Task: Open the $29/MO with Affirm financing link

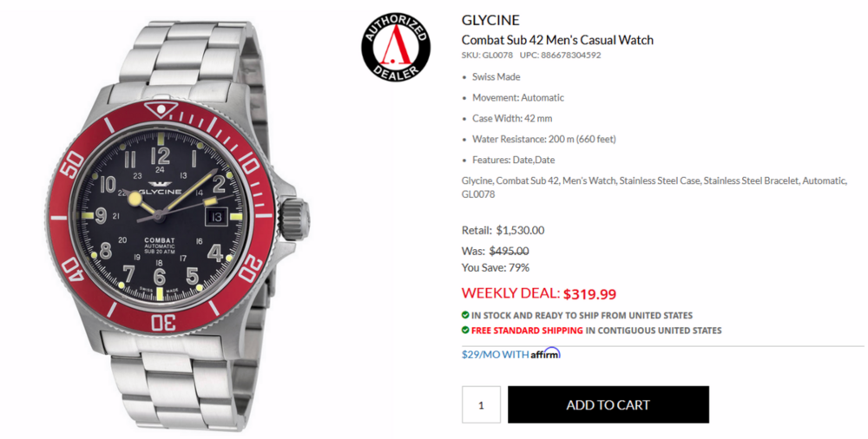Action: point(511,354)
